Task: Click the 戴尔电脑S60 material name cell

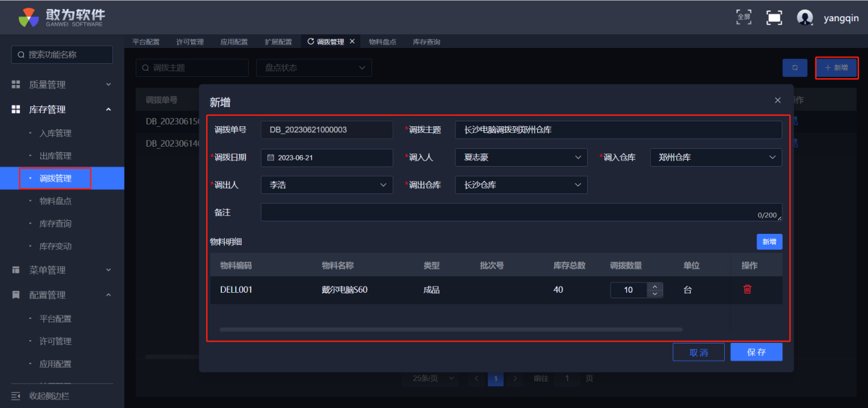Action: (x=345, y=290)
